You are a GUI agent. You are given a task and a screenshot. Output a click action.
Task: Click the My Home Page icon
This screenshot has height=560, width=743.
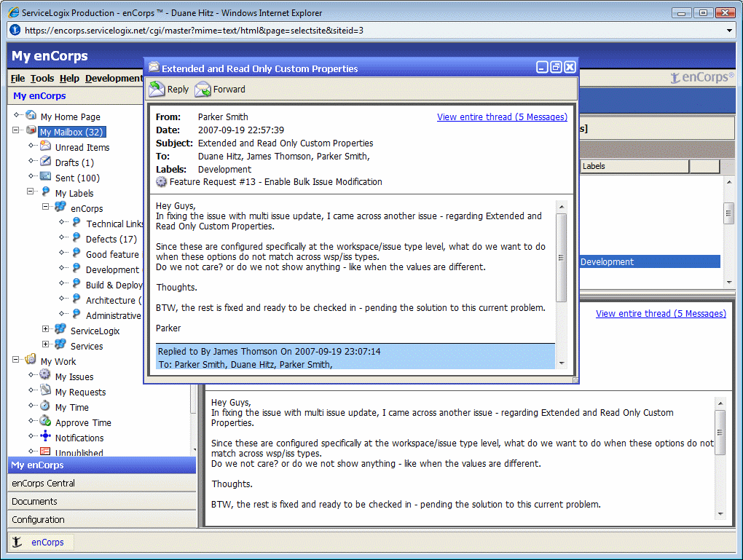coord(31,115)
